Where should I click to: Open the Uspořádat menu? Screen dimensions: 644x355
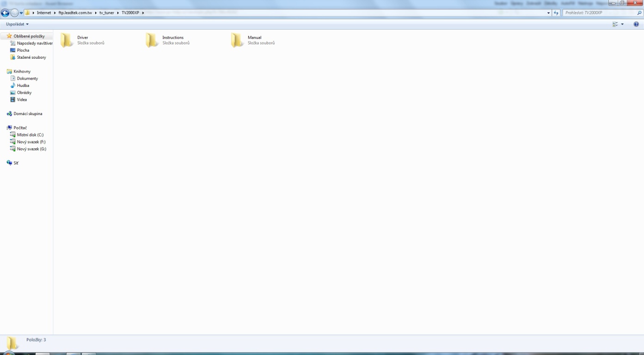click(x=17, y=24)
